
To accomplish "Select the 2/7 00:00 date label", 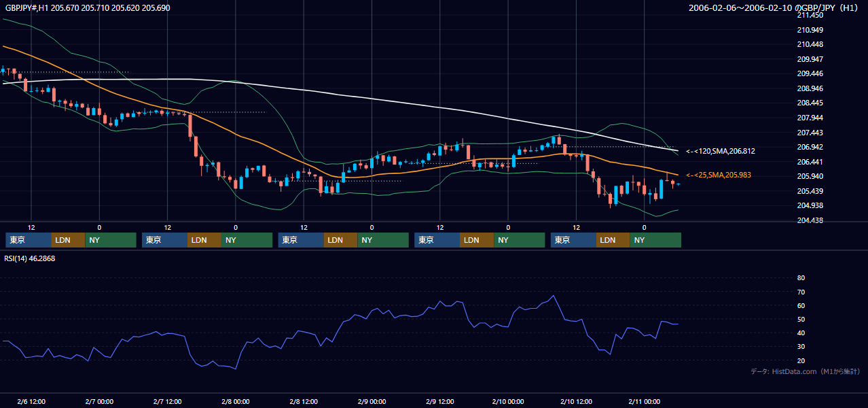I will tap(99, 401).
